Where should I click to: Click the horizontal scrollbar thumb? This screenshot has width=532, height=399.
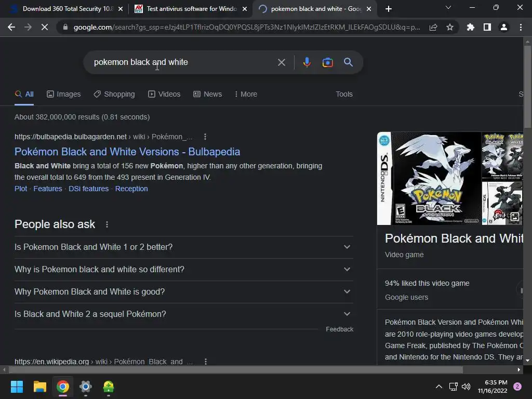236,369
